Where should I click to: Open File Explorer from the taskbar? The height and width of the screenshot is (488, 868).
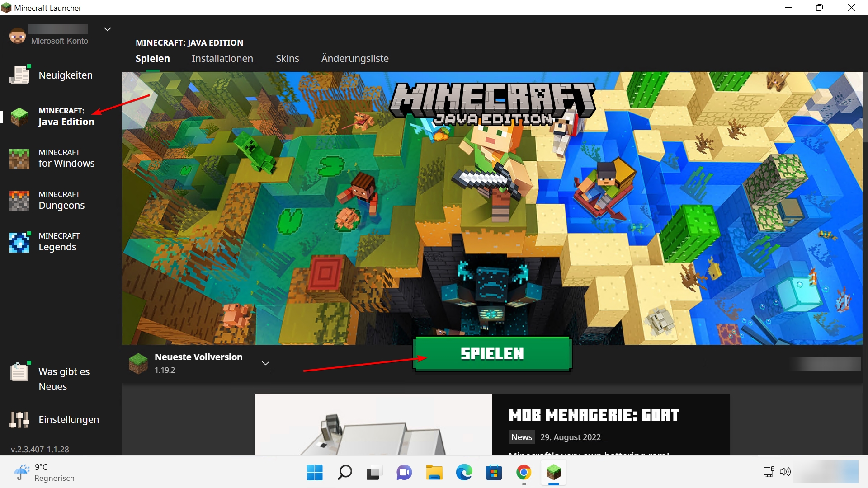point(434,473)
